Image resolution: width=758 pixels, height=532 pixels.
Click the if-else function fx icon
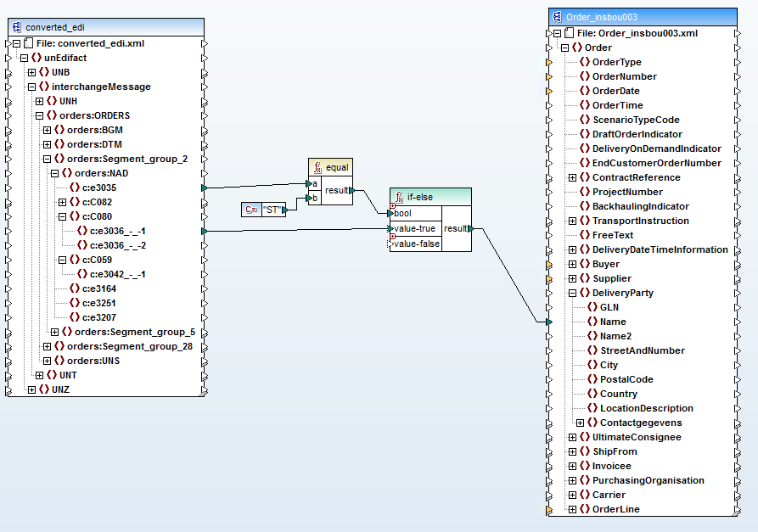tap(399, 197)
